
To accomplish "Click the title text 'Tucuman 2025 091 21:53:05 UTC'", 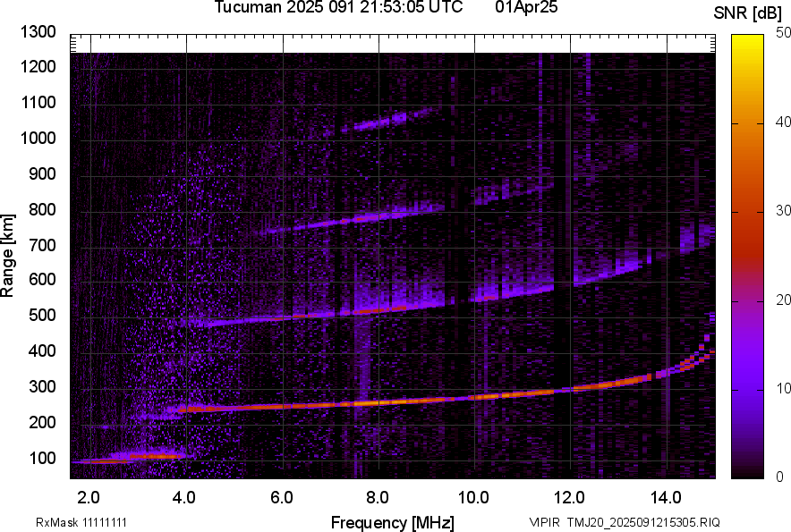I will tap(338, 7).
